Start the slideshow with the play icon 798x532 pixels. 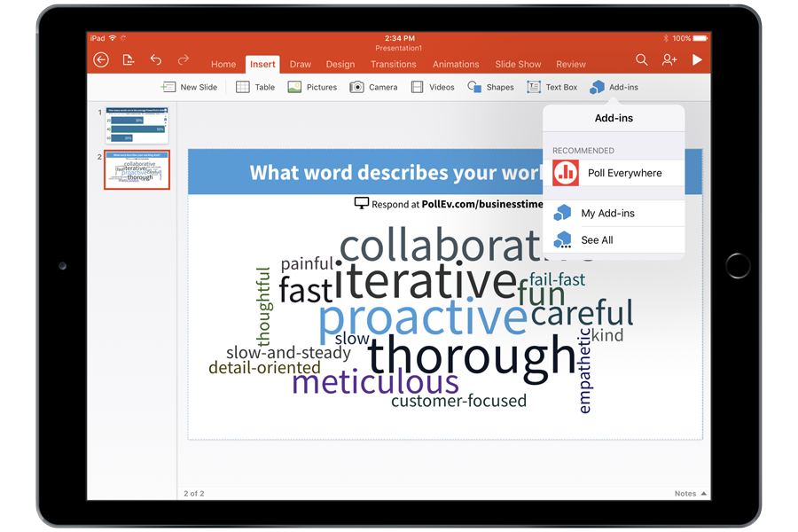coord(698,59)
